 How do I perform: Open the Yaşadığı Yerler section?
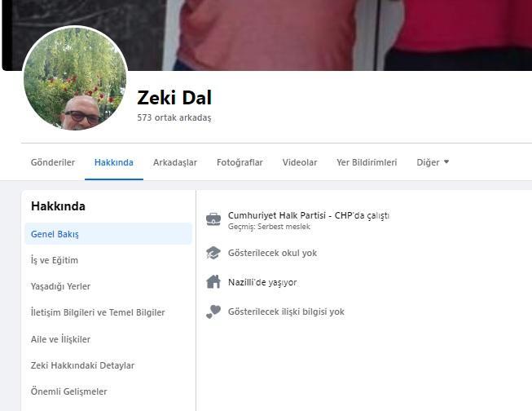pyautogui.click(x=108, y=286)
